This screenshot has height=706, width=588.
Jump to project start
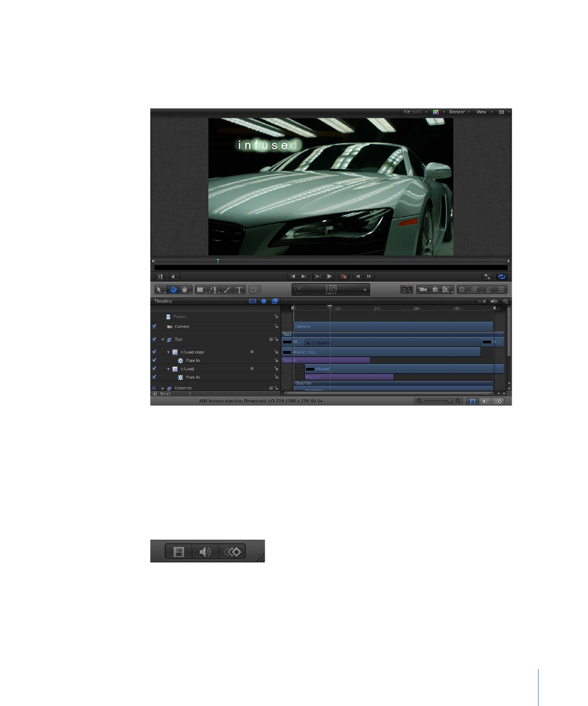293,276
